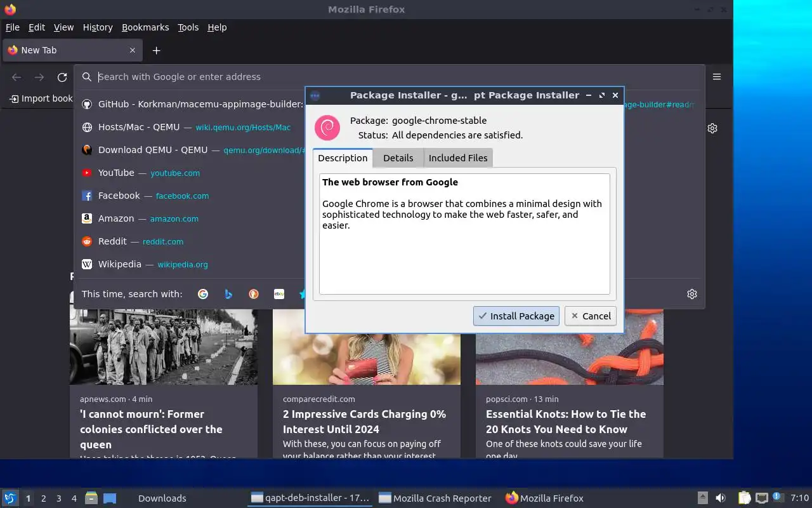Open new tab page personalize gear icon
Image resolution: width=812 pixels, height=508 pixels.
(712, 128)
